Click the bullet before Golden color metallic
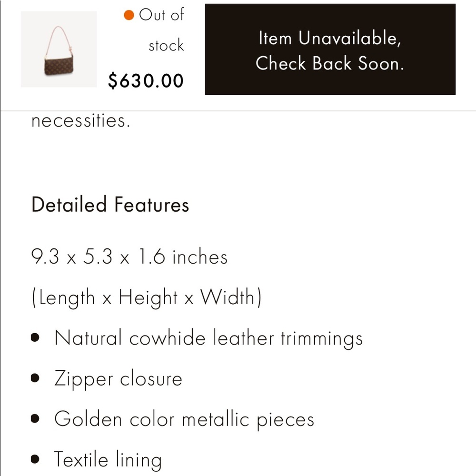This screenshot has height=476, width=476. [x=35, y=418]
